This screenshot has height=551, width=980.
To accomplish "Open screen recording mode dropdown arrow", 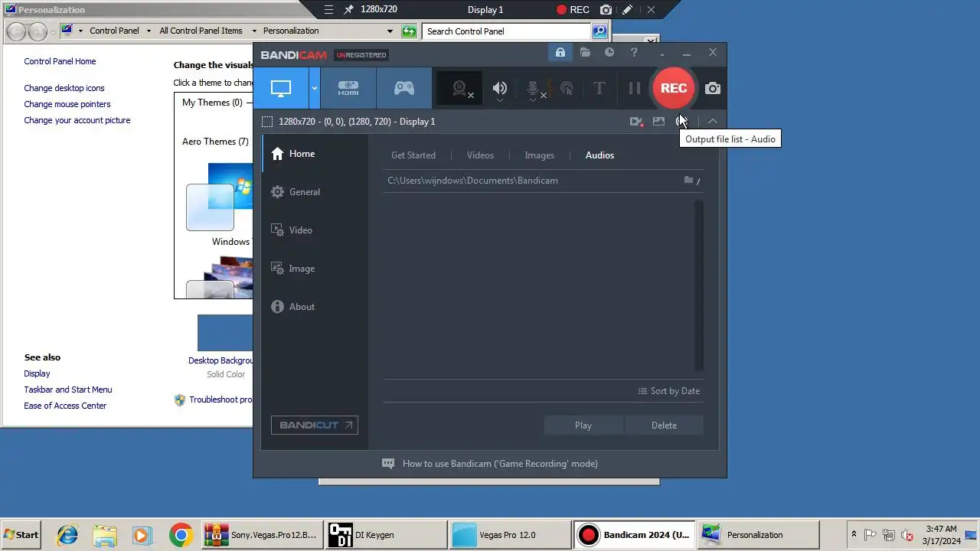I will pos(314,88).
